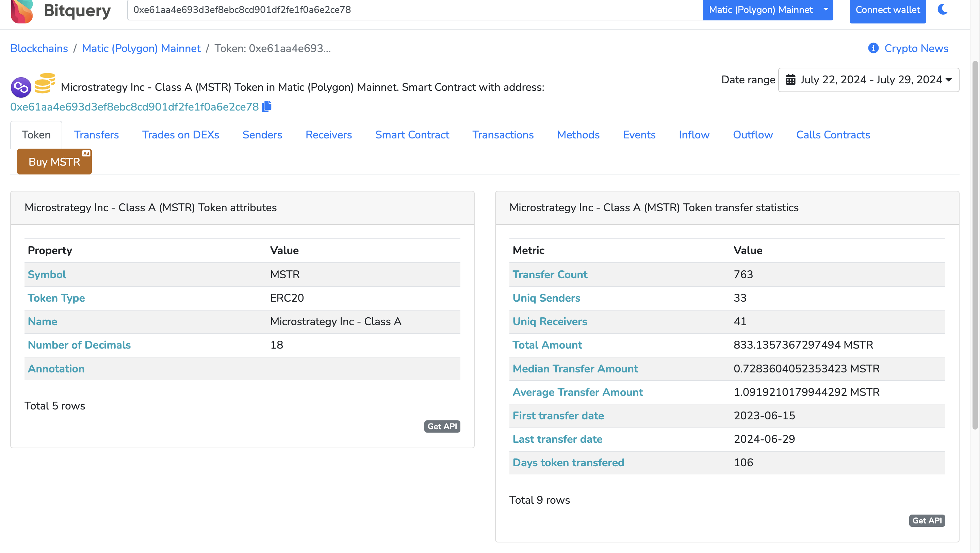Open the Matic (Polygon) Mainnet network dropdown
This screenshot has width=980, height=553.
pos(768,10)
